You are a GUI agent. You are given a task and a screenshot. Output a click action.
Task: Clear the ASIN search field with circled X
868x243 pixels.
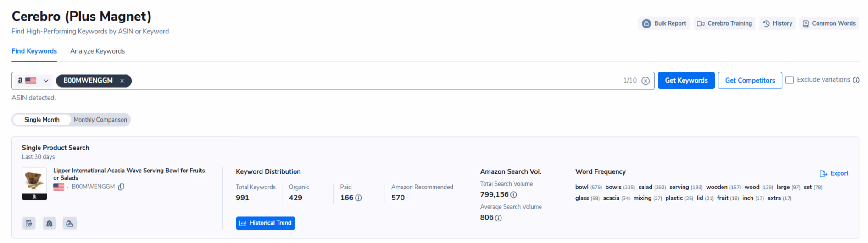point(645,81)
